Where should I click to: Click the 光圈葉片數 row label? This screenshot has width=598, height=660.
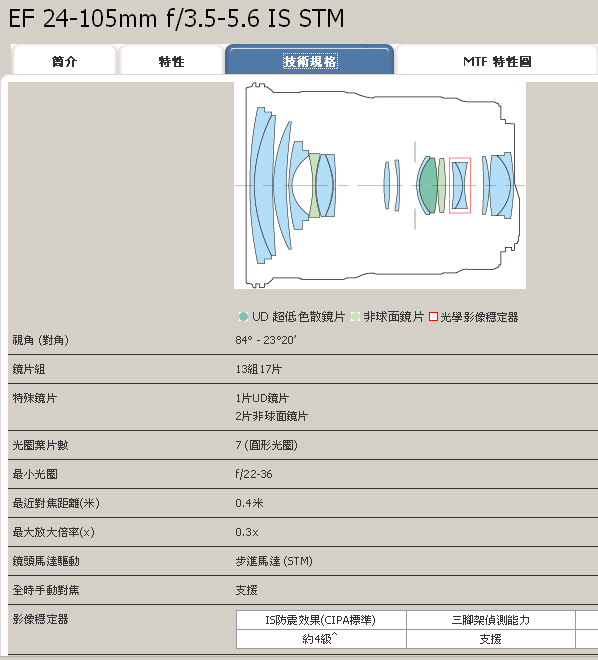40,445
